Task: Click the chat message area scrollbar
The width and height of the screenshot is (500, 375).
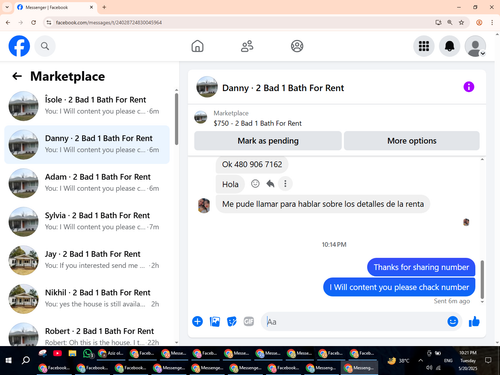Action: pos(482,279)
